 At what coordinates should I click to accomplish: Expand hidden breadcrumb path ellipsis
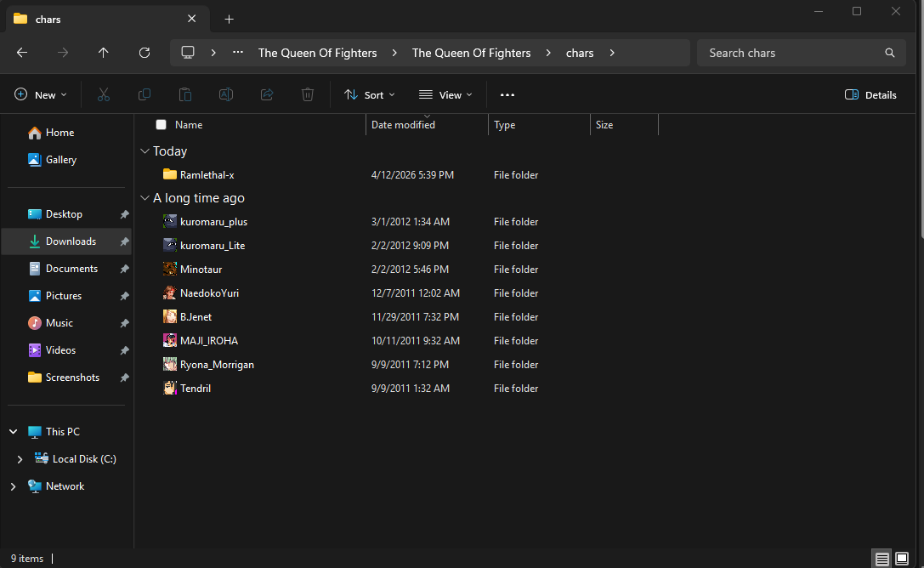[238, 53]
